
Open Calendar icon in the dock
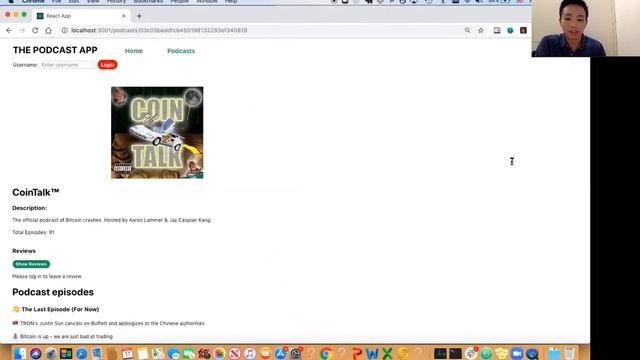click(x=127, y=353)
